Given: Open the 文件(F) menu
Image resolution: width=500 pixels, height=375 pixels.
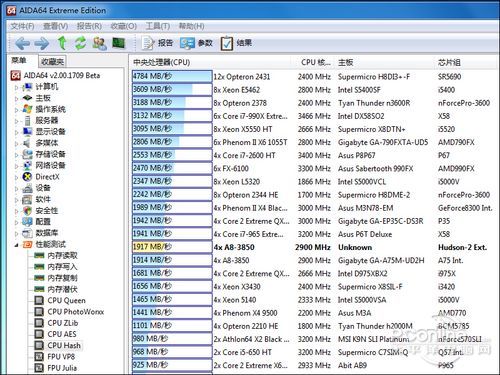Looking at the screenshot, I should coord(22,26).
